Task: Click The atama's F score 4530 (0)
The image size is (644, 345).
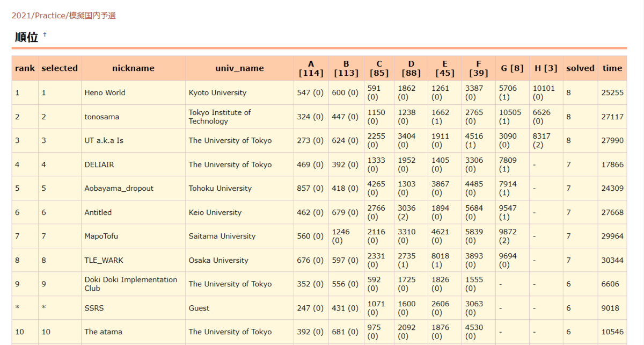Action: (x=479, y=332)
